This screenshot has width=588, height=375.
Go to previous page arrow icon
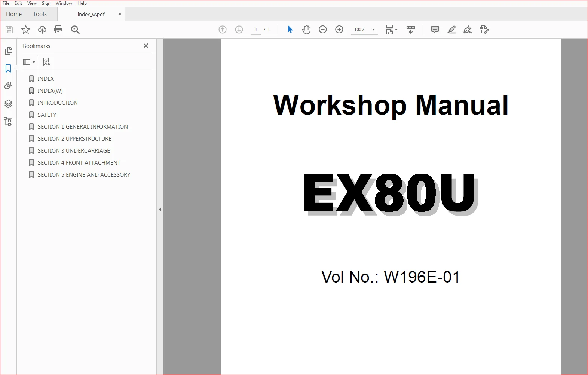coord(223,30)
